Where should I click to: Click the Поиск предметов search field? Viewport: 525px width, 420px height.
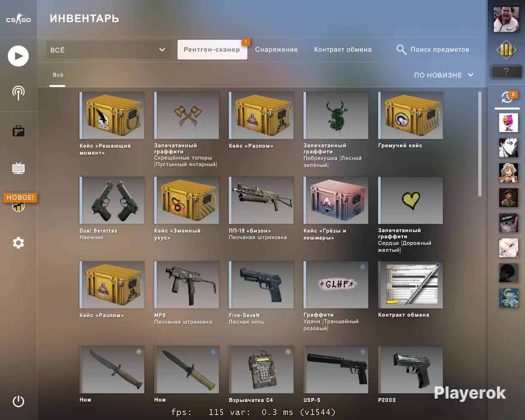439,50
